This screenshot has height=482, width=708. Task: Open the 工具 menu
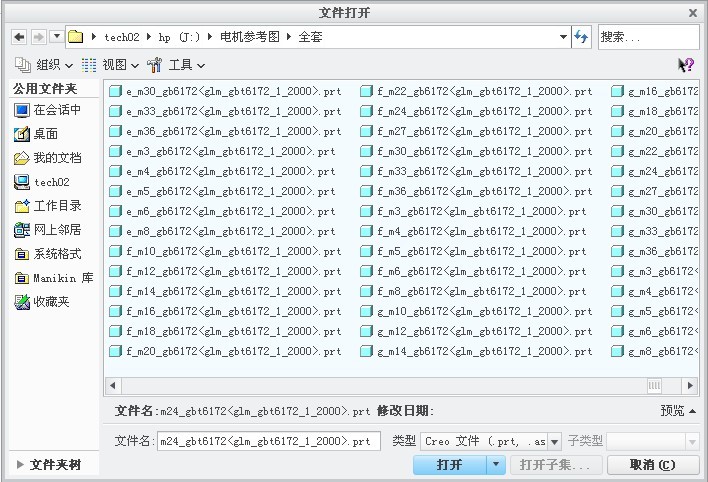tap(176, 65)
